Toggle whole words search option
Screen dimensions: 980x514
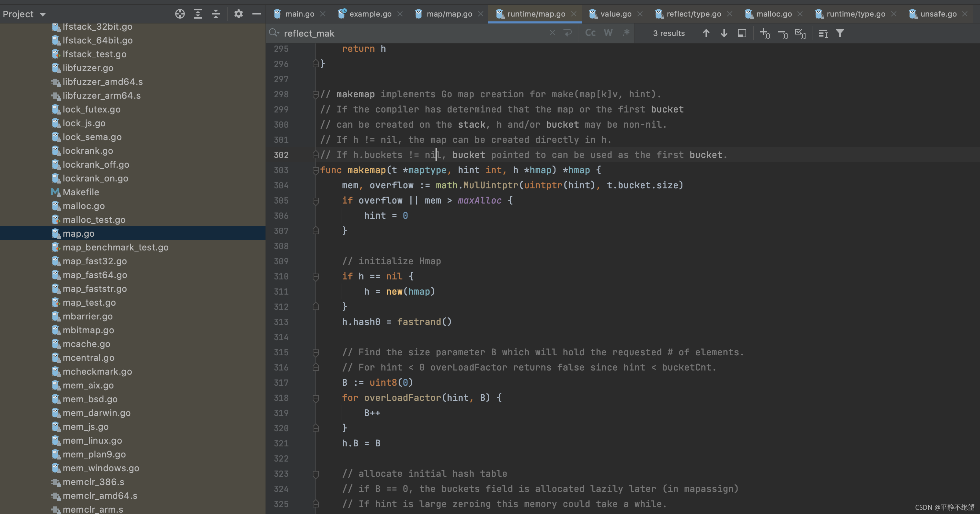point(608,33)
